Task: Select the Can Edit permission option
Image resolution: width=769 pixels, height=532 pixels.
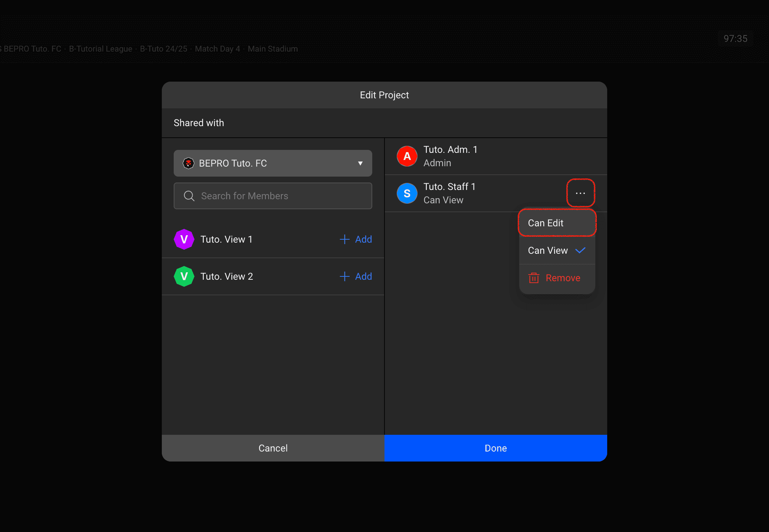Action: 546,223
